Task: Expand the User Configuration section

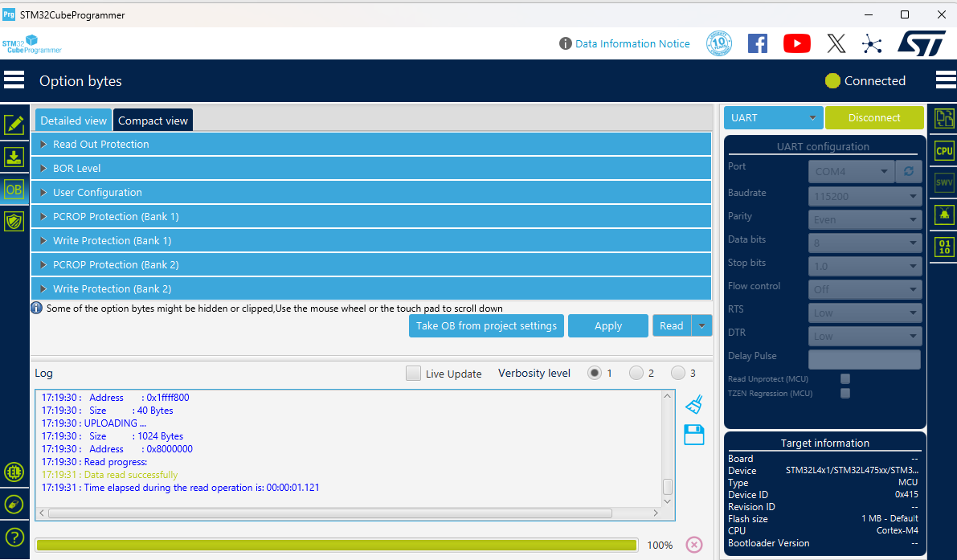Action: pos(371,192)
